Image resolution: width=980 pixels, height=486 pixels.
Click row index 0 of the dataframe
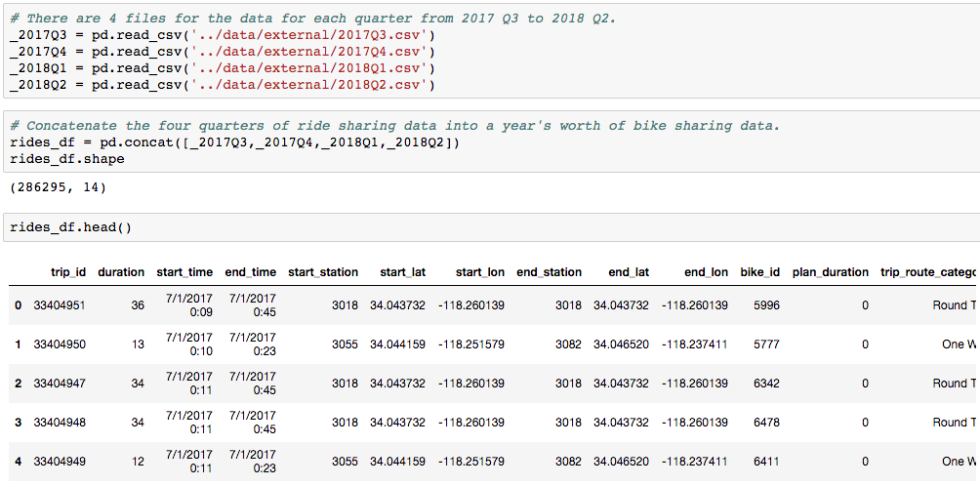click(x=19, y=305)
